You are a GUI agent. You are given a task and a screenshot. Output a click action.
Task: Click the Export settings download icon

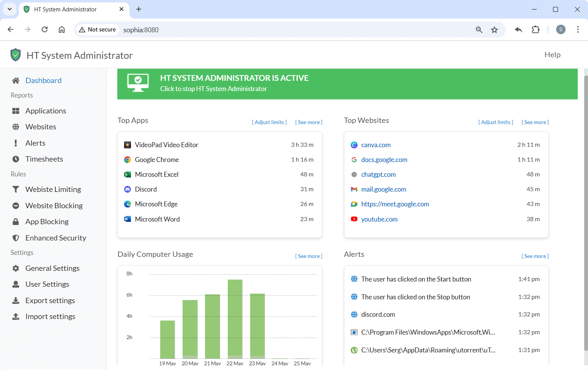(x=16, y=300)
